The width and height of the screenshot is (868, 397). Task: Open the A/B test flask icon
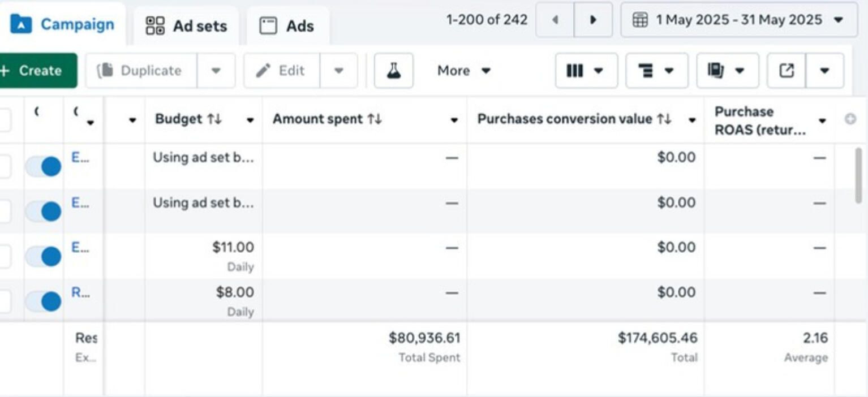393,71
